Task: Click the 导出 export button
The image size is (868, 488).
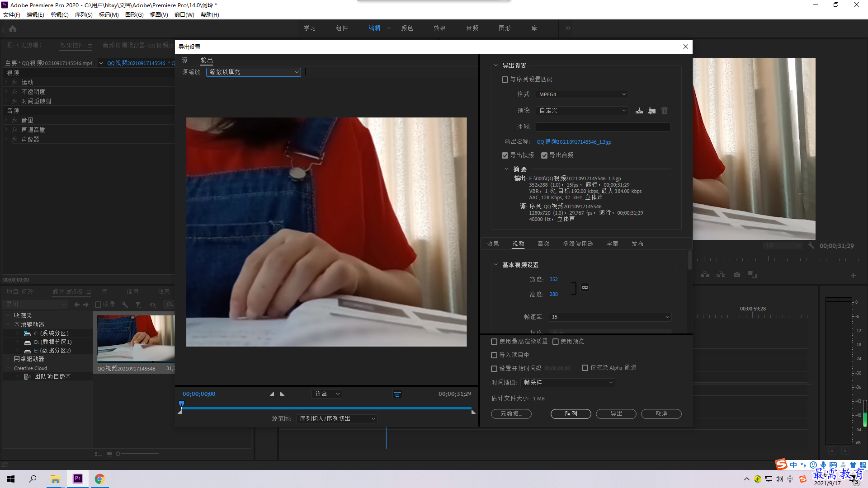Action: (x=616, y=414)
